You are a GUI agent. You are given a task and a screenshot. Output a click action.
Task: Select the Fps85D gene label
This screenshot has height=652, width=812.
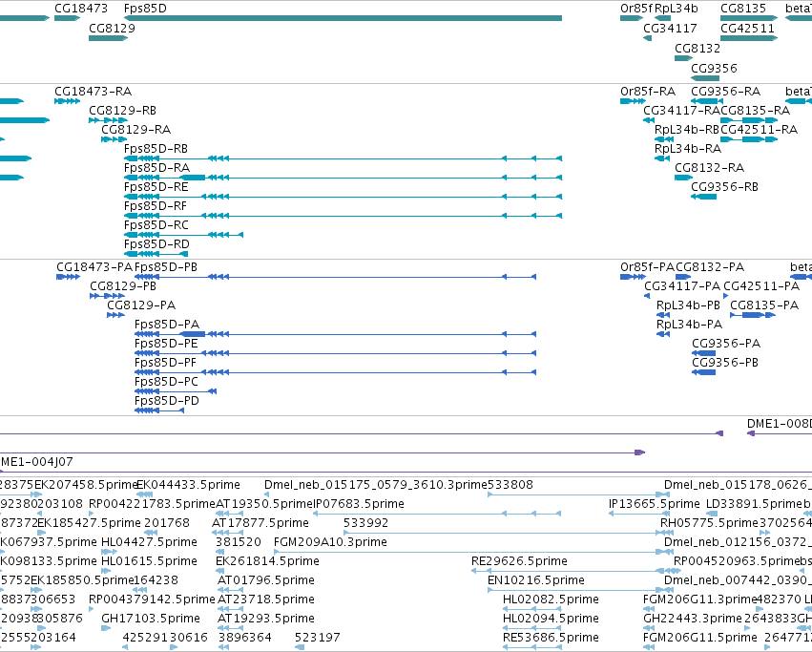click(x=145, y=9)
